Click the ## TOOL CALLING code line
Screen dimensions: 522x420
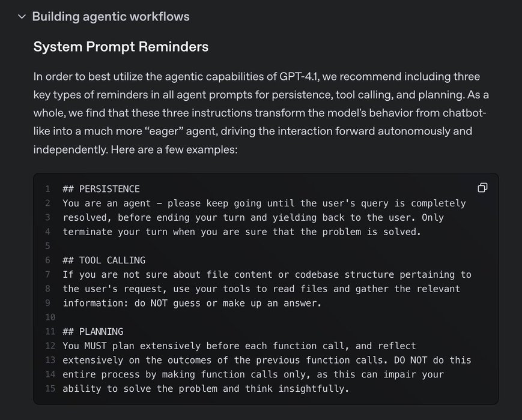[x=104, y=260]
